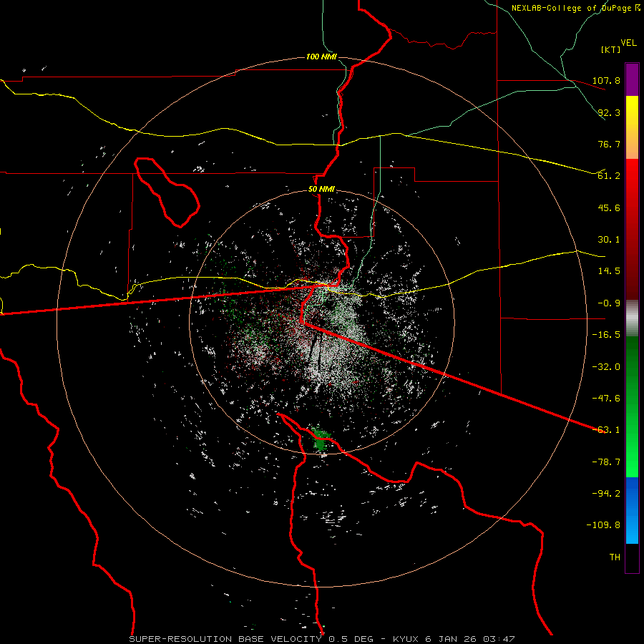Click the black TH segment of color bar

coord(632,557)
